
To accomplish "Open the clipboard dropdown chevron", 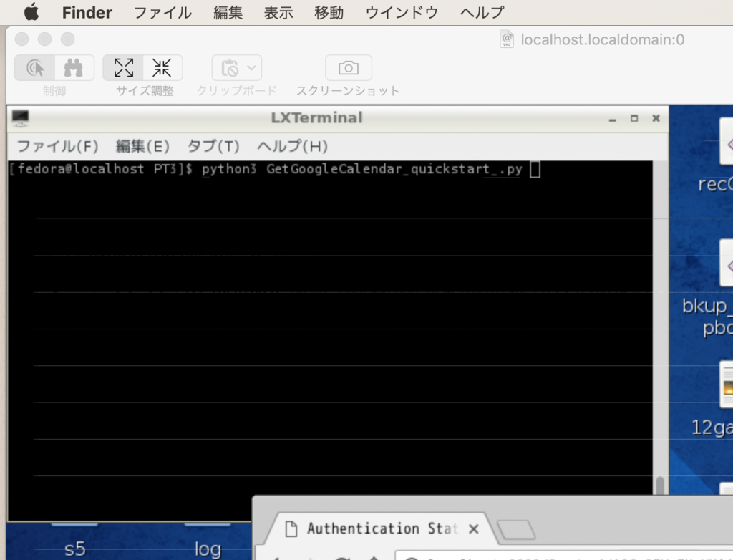I will (x=250, y=67).
